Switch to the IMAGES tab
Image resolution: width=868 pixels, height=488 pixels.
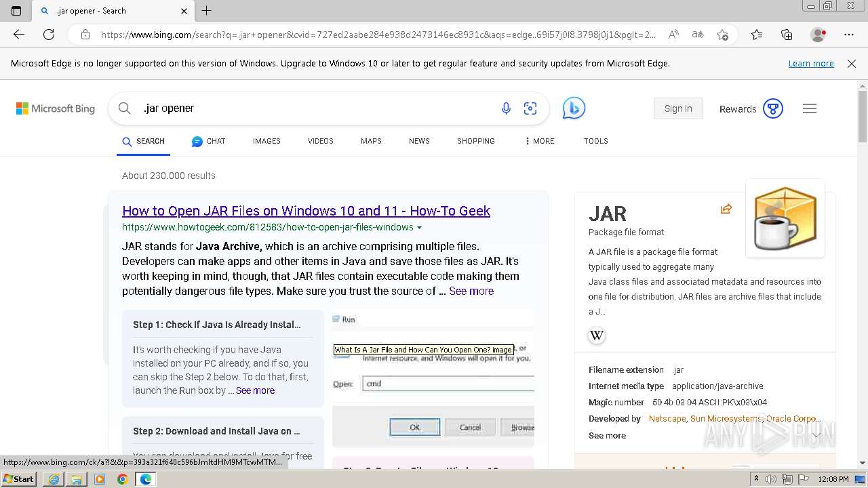click(267, 141)
